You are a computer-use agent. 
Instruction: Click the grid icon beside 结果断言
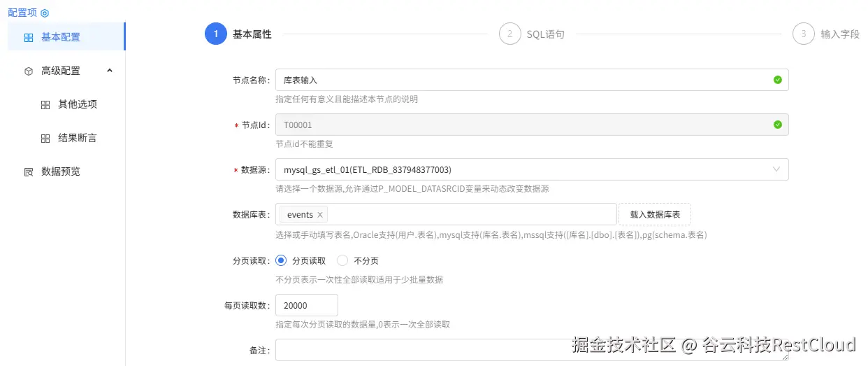pos(45,139)
